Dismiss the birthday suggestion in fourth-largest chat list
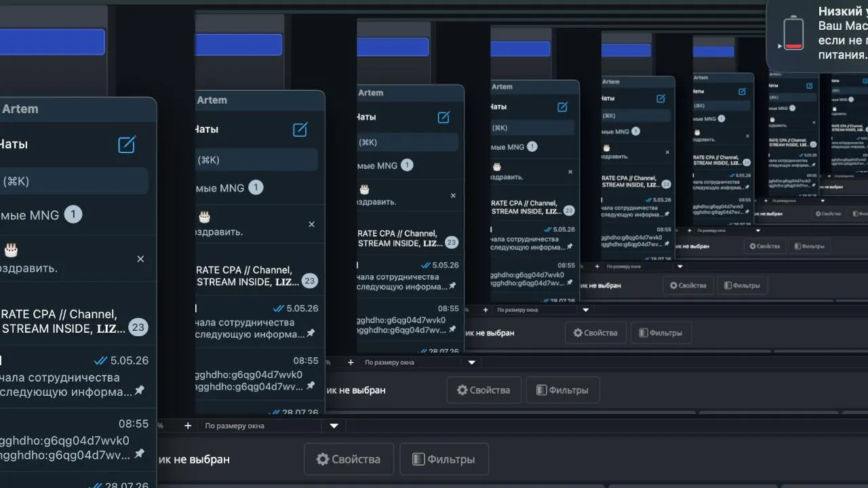 tap(570, 172)
